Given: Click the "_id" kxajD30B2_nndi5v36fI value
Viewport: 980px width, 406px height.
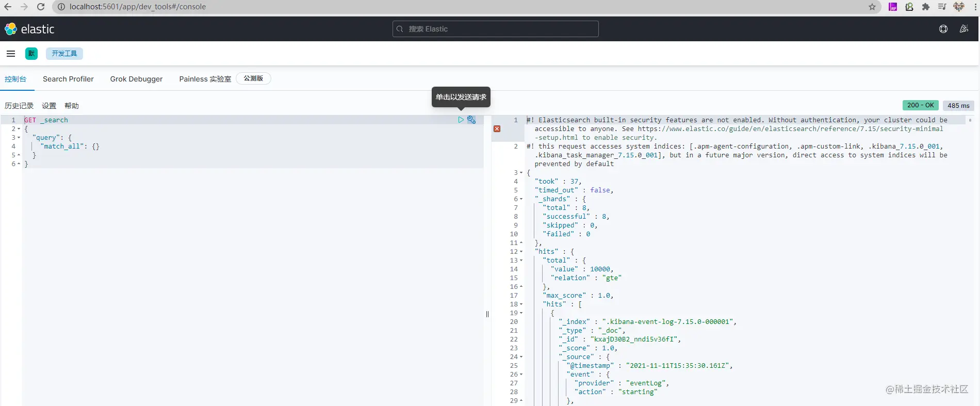Looking at the screenshot, I should pyautogui.click(x=634, y=339).
